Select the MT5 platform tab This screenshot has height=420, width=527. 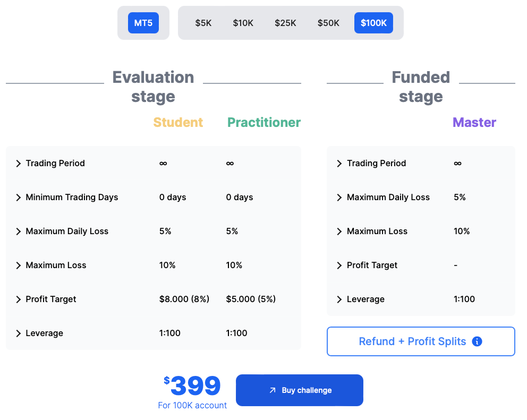click(143, 23)
